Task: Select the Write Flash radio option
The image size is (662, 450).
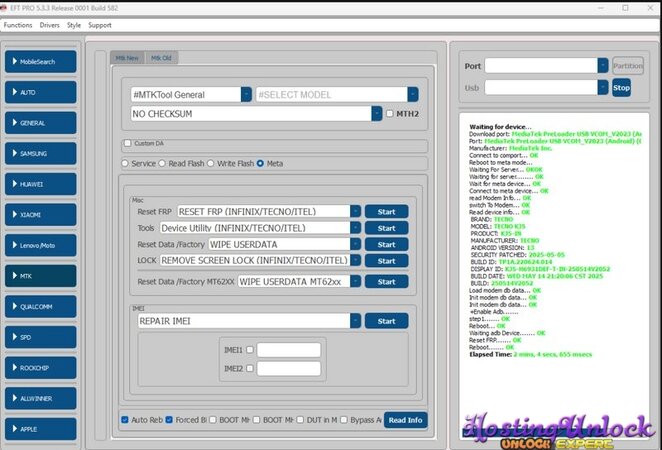Action: point(211,163)
